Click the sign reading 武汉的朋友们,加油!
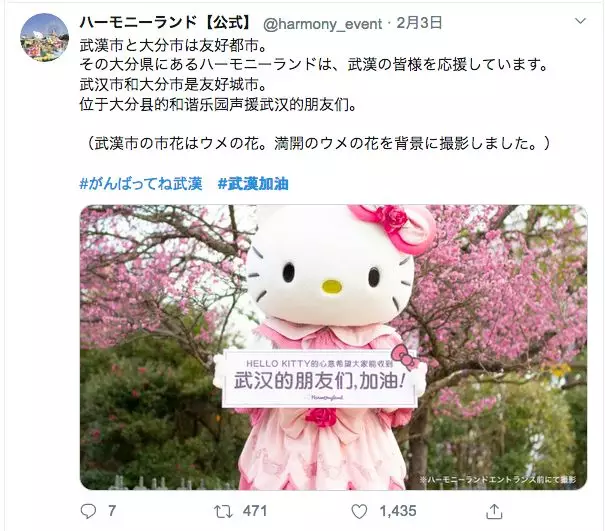 tap(319, 381)
